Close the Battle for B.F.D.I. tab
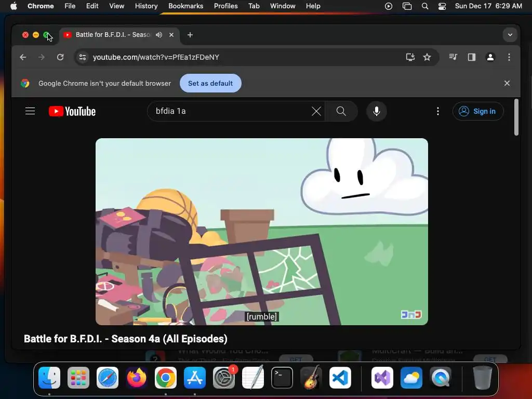The height and width of the screenshot is (399, 532). click(x=171, y=35)
